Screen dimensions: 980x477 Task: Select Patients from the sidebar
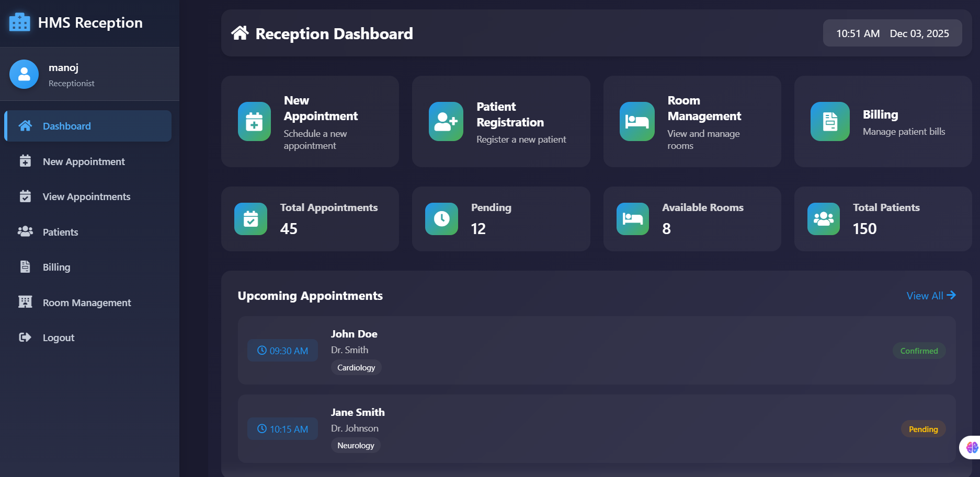point(60,232)
